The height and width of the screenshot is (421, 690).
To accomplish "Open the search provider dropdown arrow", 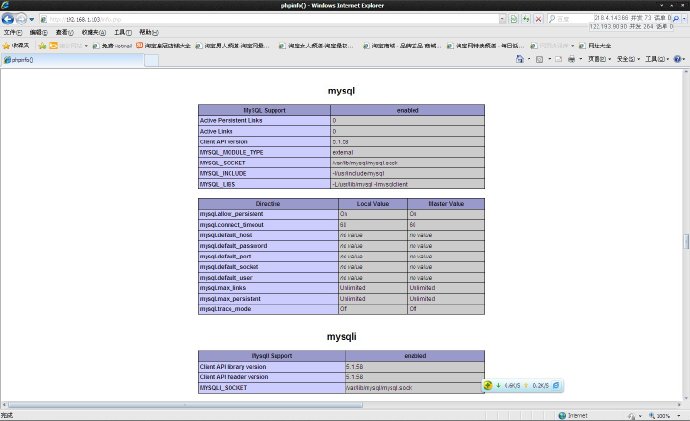I will point(684,19).
